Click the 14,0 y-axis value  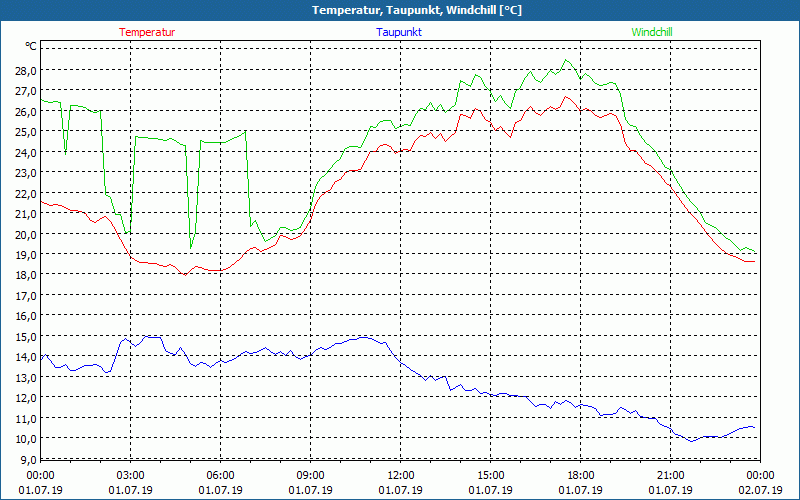coord(26,357)
